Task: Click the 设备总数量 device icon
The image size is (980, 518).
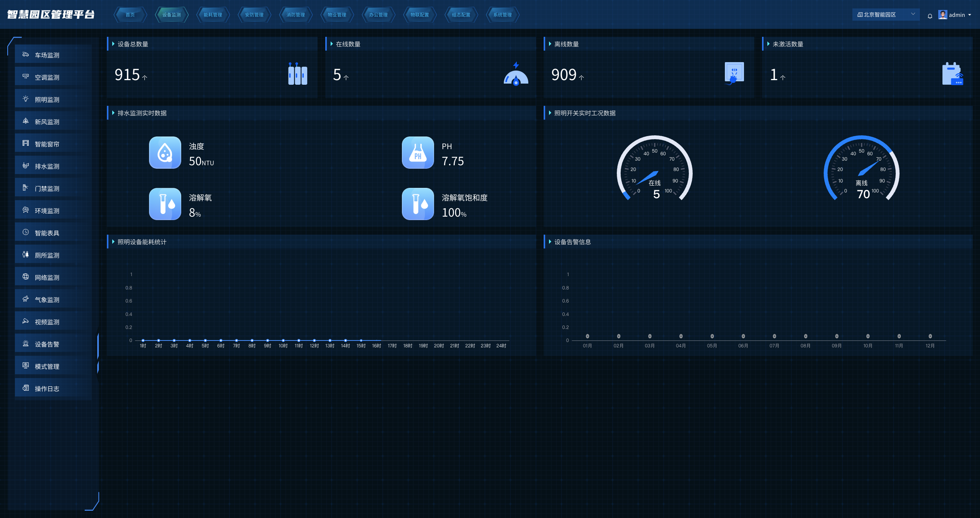Action: pyautogui.click(x=298, y=74)
